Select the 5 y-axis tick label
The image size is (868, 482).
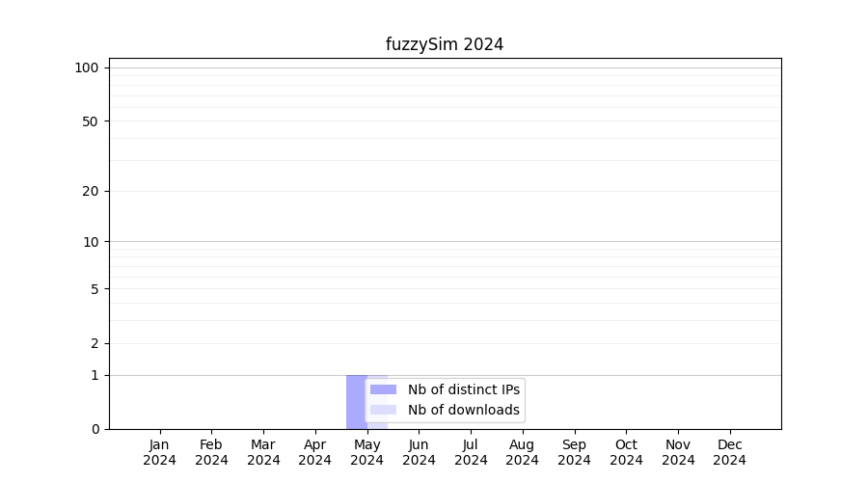pos(94,289)
